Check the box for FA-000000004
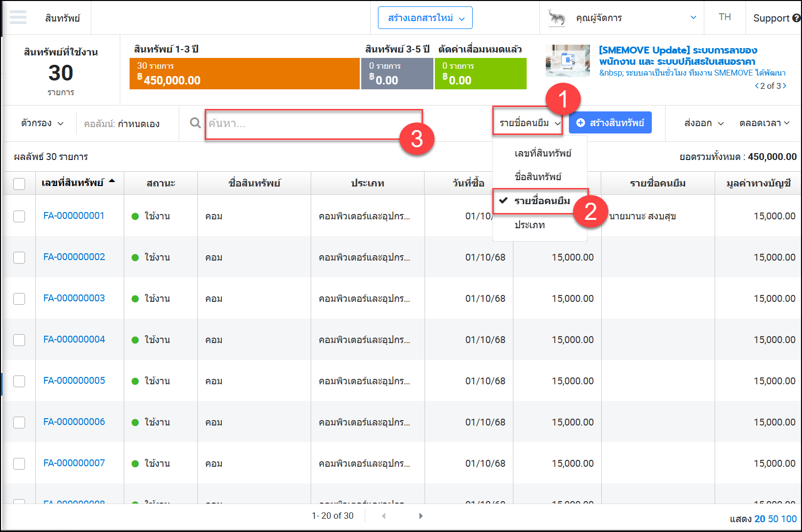 click(x=19, y=340)
